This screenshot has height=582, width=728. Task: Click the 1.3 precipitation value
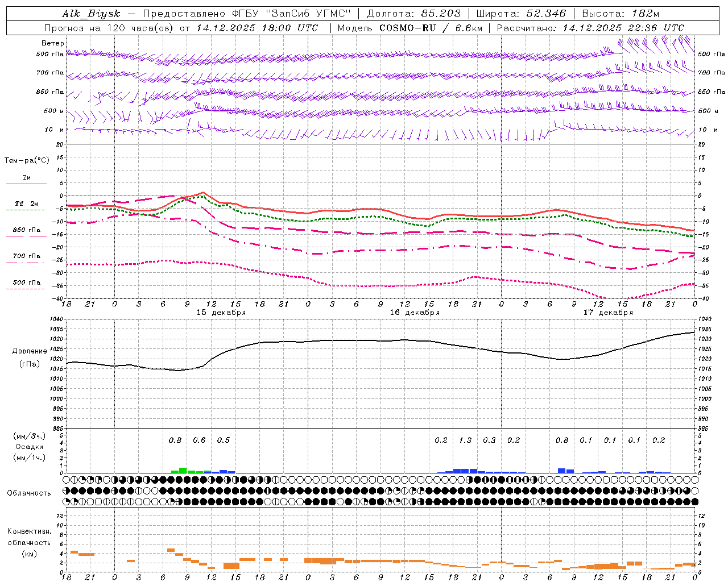pyautogui.click(x=465, y=440)
